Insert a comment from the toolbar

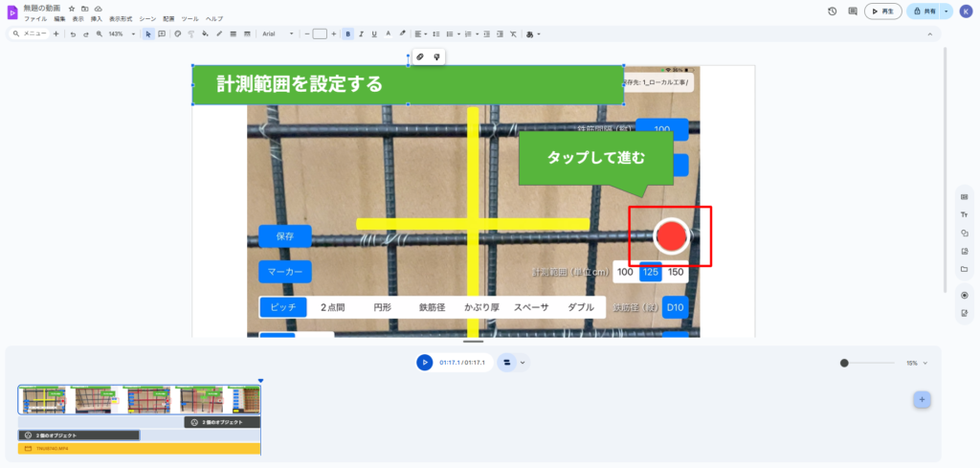[x=162, y=33]
